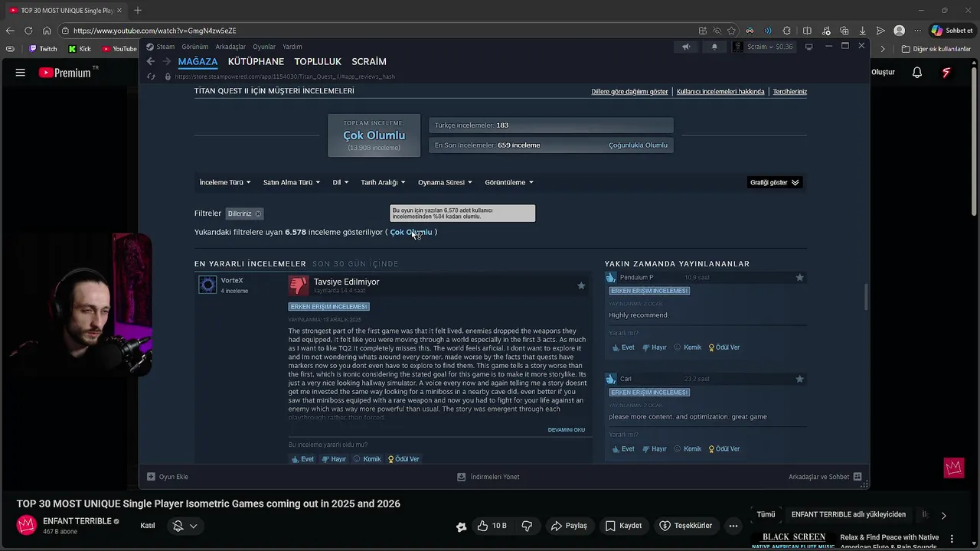Screen dimensions: 980x551
Task: Reload the Steam store page
Action: [x=151, y=77]
